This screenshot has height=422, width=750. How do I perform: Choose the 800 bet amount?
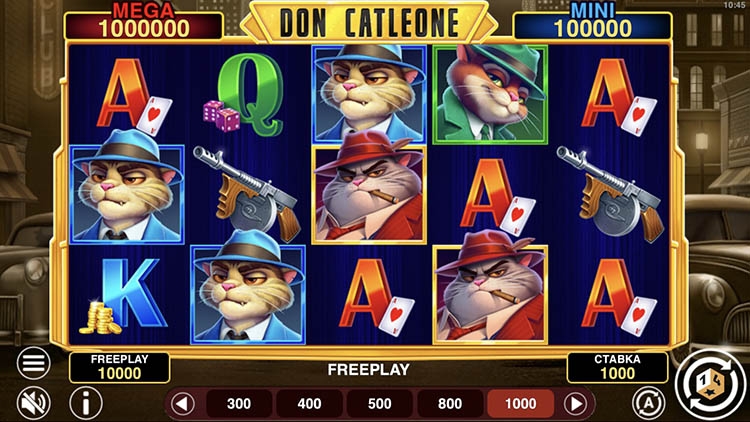pyautogui.click(x=450, y=404)
